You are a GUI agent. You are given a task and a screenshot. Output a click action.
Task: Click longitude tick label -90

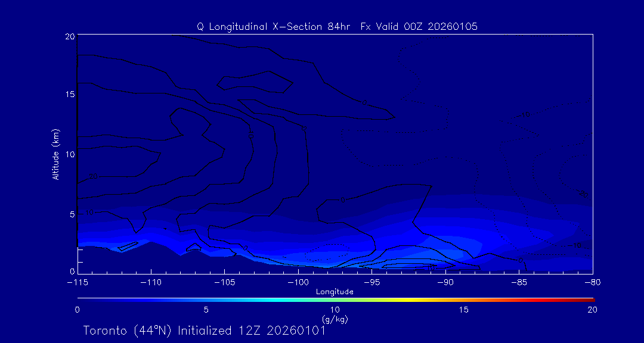tap(445, 283)
